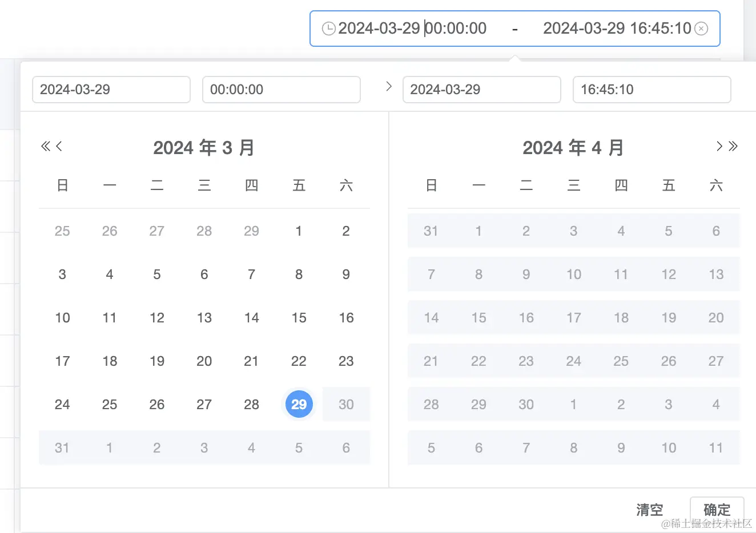Select April 10 in the right calendar
Viewport: 756px width, 533px height.
573,274
